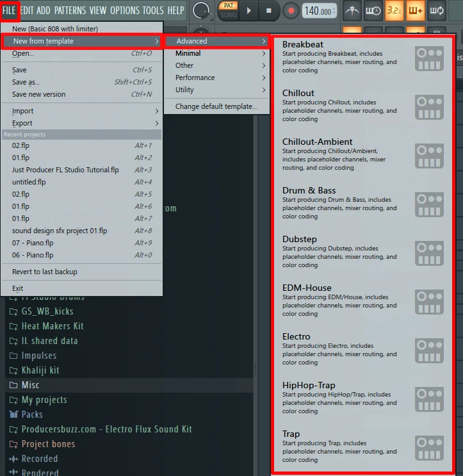The width and height of the screenshot is (463, 476).
Task: Click Save in the File menu
Action: (x=82, y=70)
